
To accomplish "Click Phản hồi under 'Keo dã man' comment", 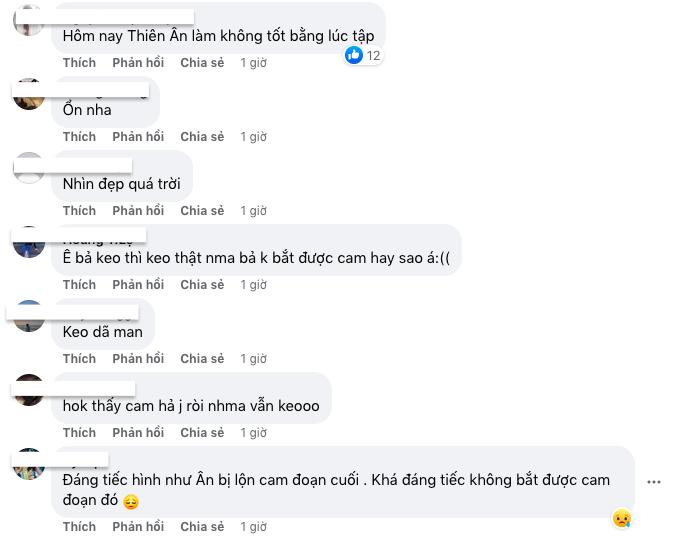I will pos(138,359).
